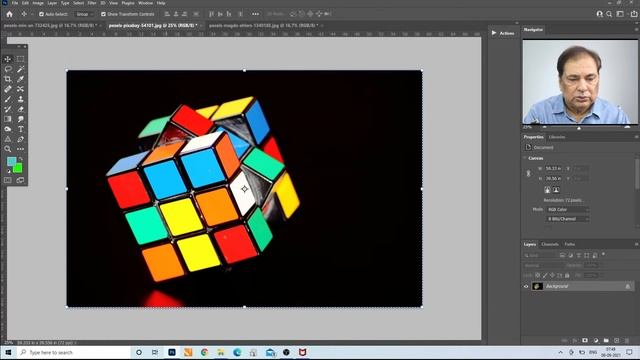Select the Crop tool

coord(8,79)
